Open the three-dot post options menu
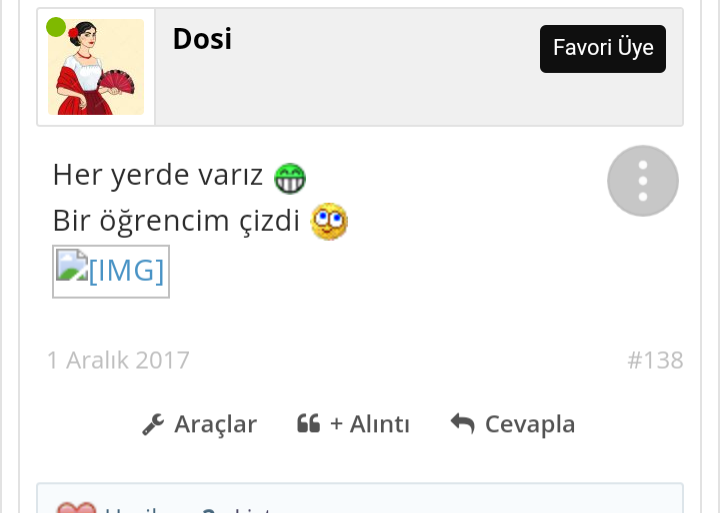Image resolution: width=720 pixels, height=513 pixels. pos(643,180)
